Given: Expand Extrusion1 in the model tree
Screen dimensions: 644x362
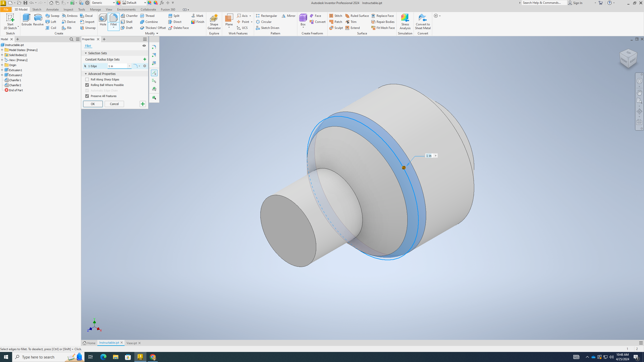Looking at the screenshot, I should (2, 70).
